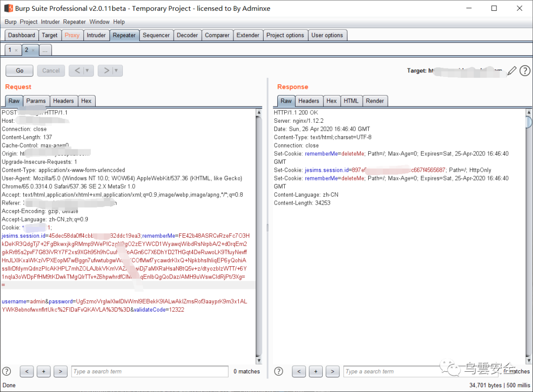533x392 pixels.
Task: Show response Headers view
Action: tap(308, 101)
